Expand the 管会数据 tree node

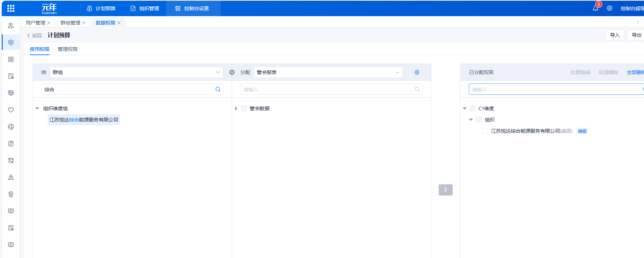(236, 108)
